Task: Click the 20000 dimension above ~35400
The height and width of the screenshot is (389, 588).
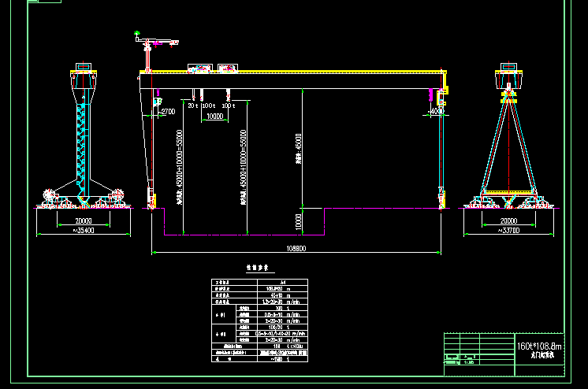Action: (84, 221)
